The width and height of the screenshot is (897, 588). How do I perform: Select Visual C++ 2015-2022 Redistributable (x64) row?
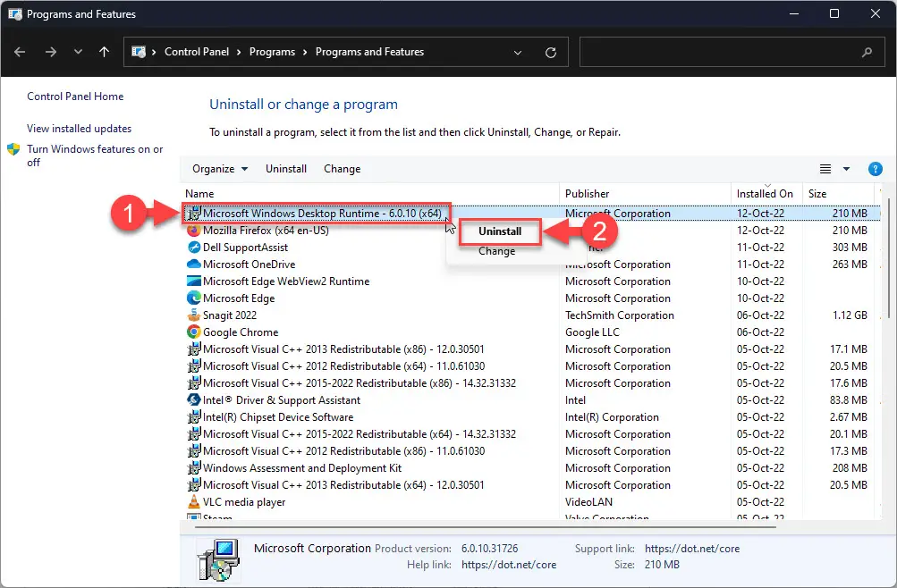[532, 434]
